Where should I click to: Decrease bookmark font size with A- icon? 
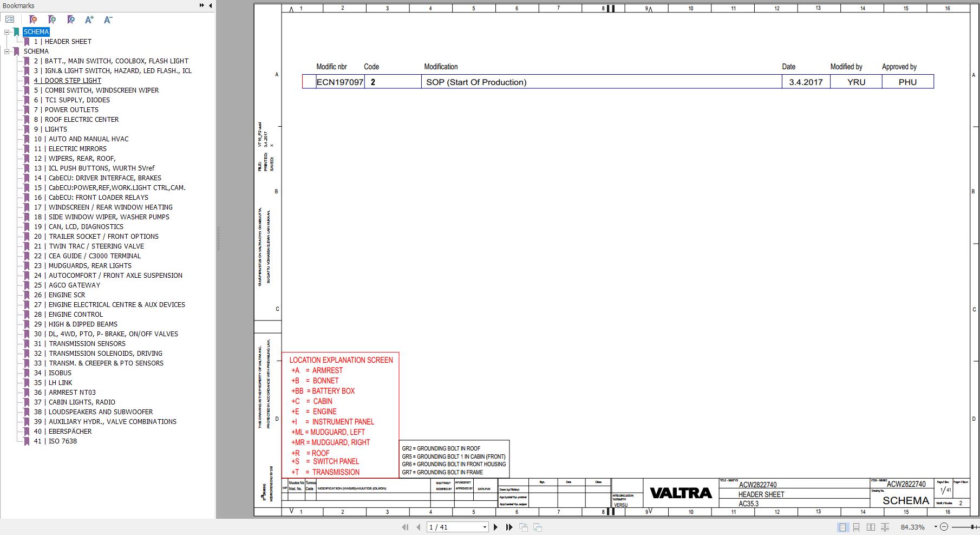[108, 19]
